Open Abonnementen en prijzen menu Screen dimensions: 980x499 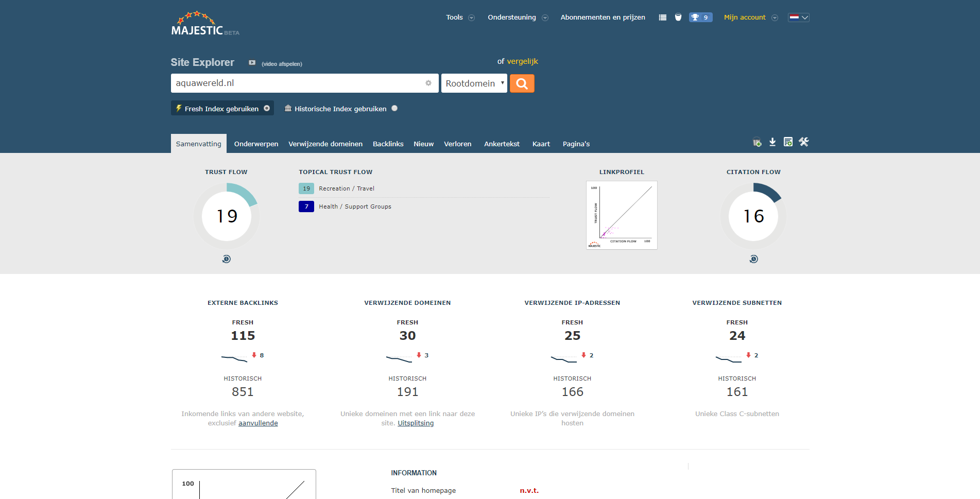[x=603, y=18]
